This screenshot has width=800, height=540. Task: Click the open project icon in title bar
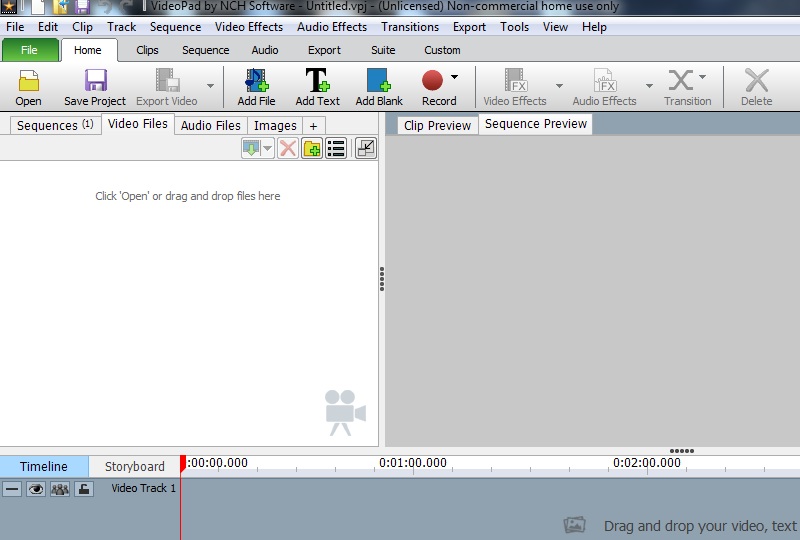(x=60, y=7)
